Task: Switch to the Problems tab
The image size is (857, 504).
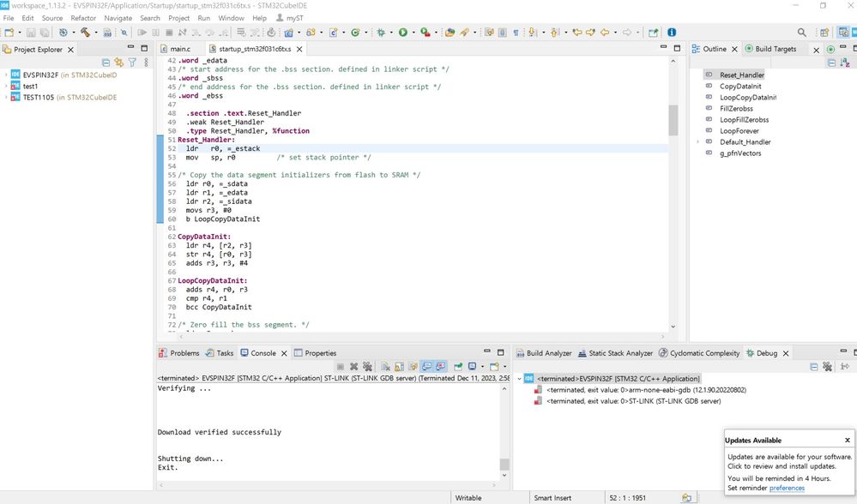Action: click(179, 353)
